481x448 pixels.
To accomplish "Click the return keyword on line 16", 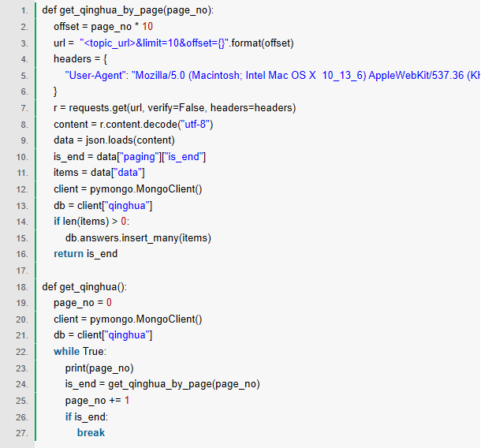I will pos(69,253).
